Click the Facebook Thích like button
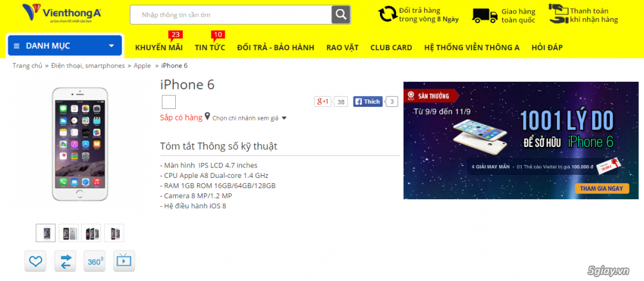Image resolution: width=644 pixels, height=281 pixels. click(x=368, y=101)
